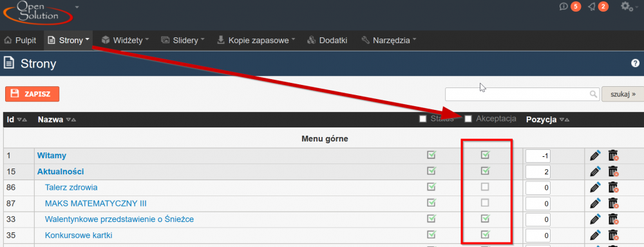644x247 pixels.
Task: Click the magnifier icon in search field
Action: click(x=594, y=94)
